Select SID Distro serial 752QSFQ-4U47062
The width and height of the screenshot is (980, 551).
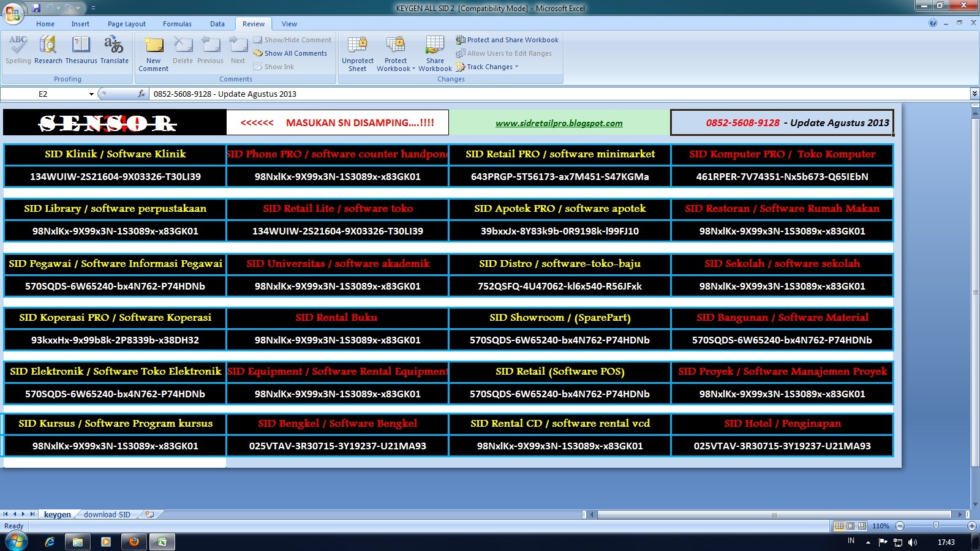pos(560,286)
